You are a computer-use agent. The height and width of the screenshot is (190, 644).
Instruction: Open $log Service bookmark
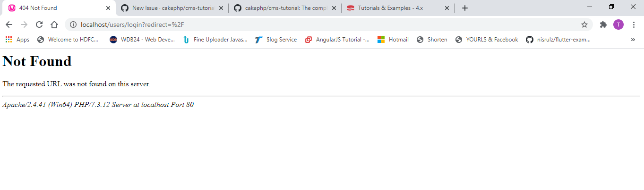276,40
